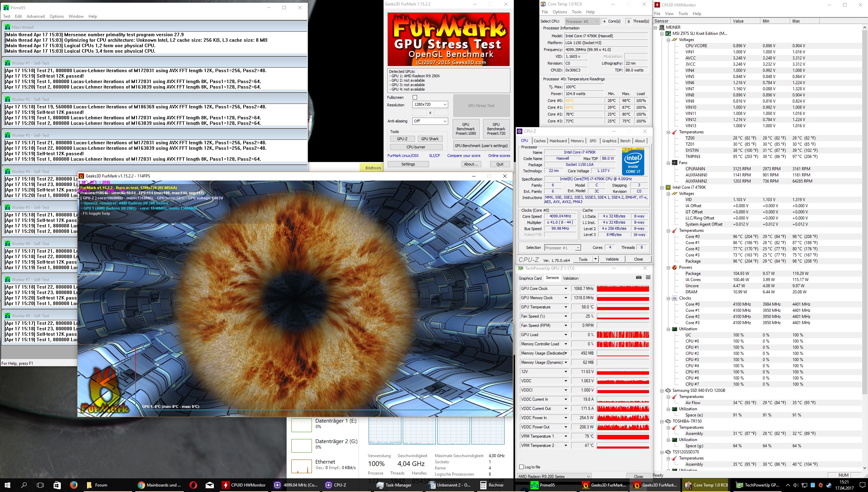
Task: Click the Steam icon in the system tray
Action: [x=829, y=485]
